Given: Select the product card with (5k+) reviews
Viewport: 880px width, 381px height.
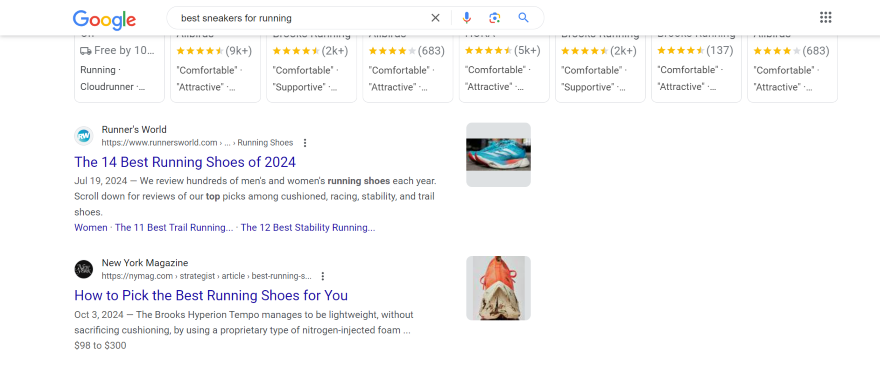Looking at the screenshot, I should tap(504, 68).
